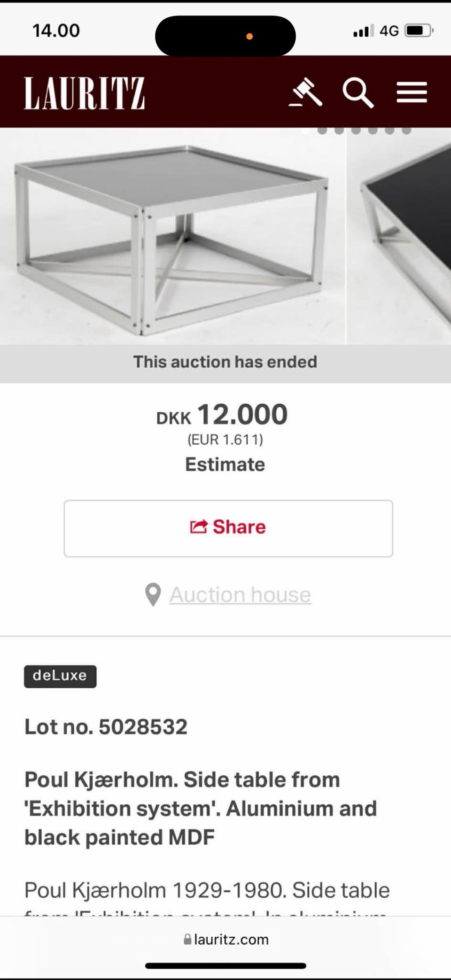Screen dimensions: 451x980
Task: Tap the cellular signal bars icon
Action: coord(363,31)
